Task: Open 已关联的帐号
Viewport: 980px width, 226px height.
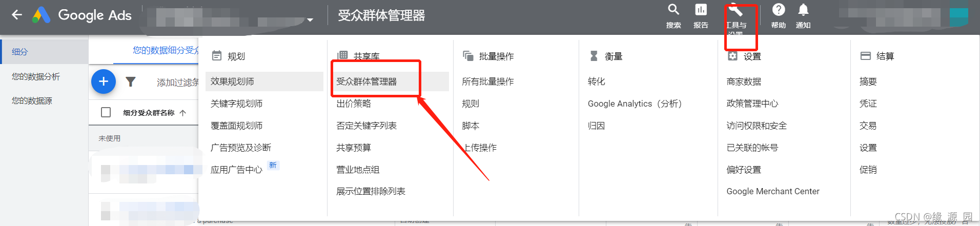Action: pos(752,148)
